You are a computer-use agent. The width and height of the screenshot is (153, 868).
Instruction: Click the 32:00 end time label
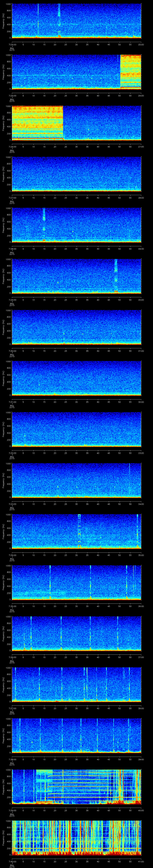(x=141, y=402)
